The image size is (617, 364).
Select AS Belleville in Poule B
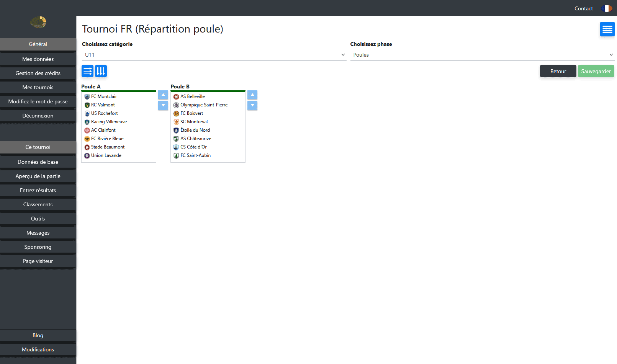click(x=208, y=96)
